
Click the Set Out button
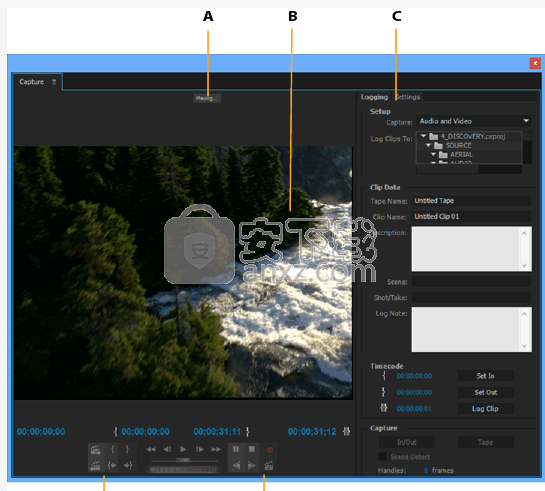pyautogui.click(x=485, y=392)
